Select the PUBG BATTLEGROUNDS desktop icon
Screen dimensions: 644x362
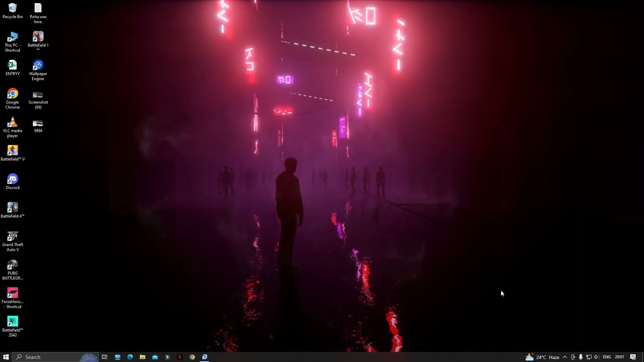pos(13,270)
